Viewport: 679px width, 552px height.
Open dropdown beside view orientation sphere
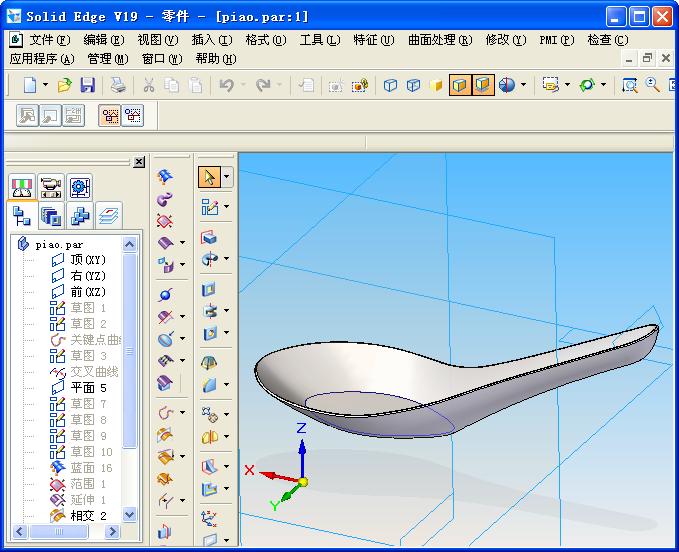[x=523, y=84]
